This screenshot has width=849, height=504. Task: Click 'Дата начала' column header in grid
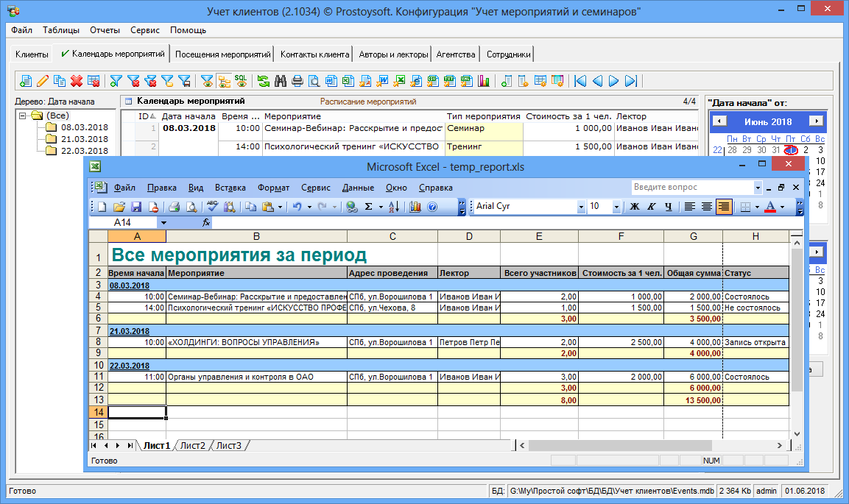(188, 116)
